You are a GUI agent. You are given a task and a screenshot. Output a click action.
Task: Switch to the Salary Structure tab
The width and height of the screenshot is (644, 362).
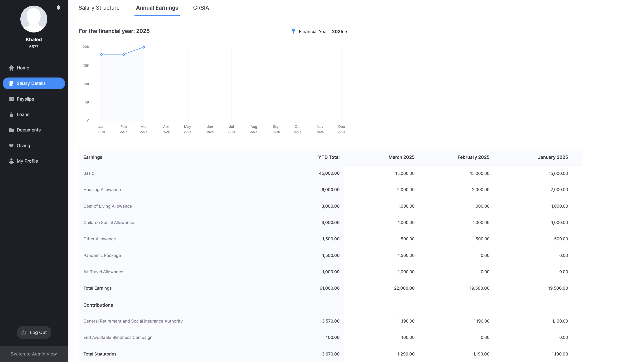99,8
